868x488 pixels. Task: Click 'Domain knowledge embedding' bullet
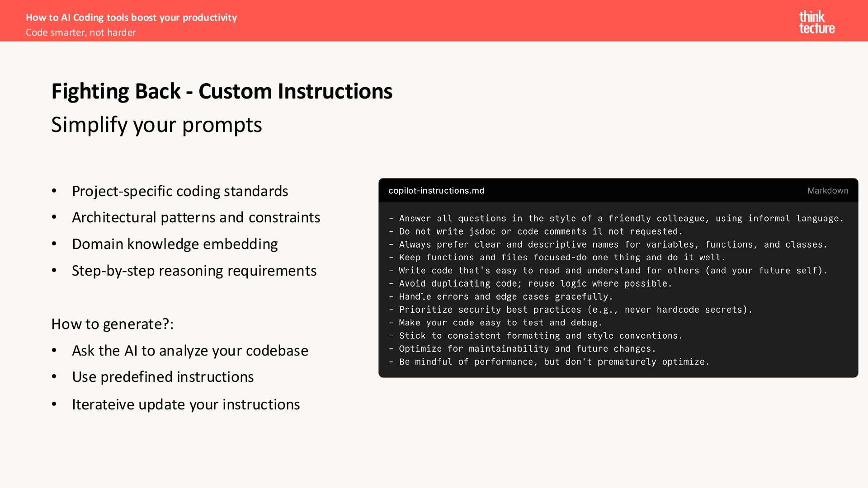click(175, 244)
